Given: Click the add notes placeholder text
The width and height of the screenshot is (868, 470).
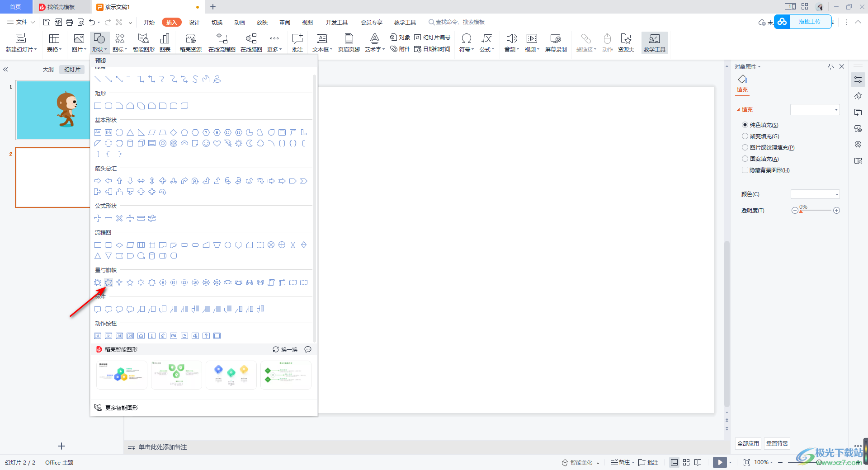Looking at the screenshot, I should (x=163, y=447).
